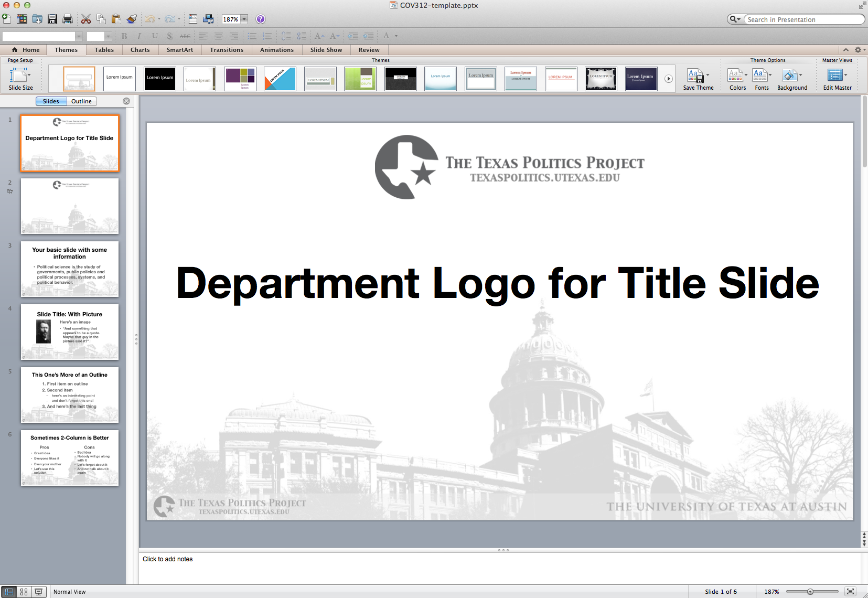Click the Save Theme icon
The image size is (868, 598).
pyautogui.click(x=695, y=76)
